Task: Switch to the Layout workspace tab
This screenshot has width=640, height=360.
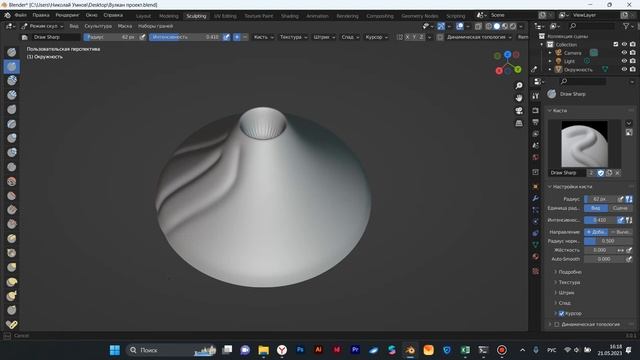Action: tap(143, 16)
